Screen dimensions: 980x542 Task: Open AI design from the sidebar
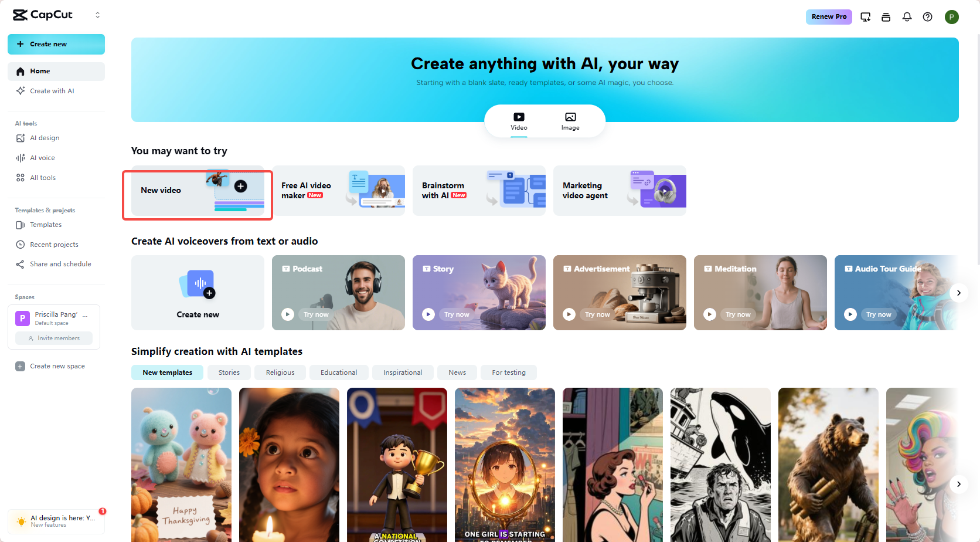[44, 137]
